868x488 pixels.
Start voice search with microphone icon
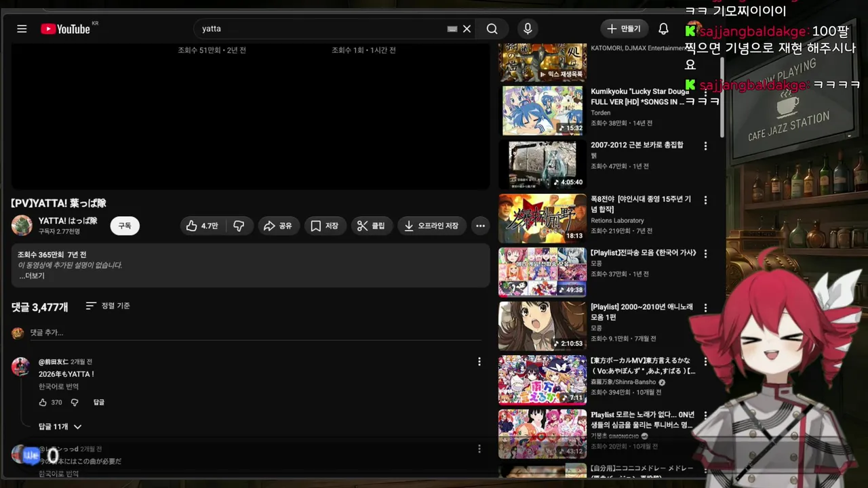[528, 28]
